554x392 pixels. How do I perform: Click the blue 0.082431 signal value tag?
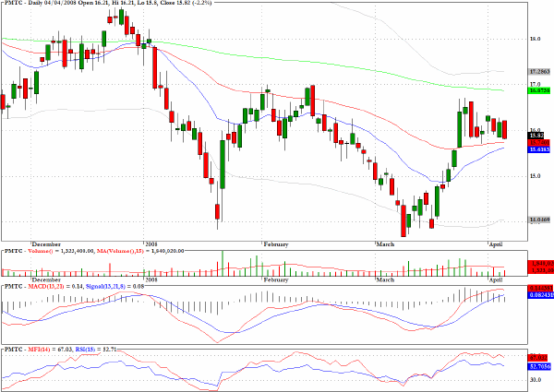click(540, 294)
